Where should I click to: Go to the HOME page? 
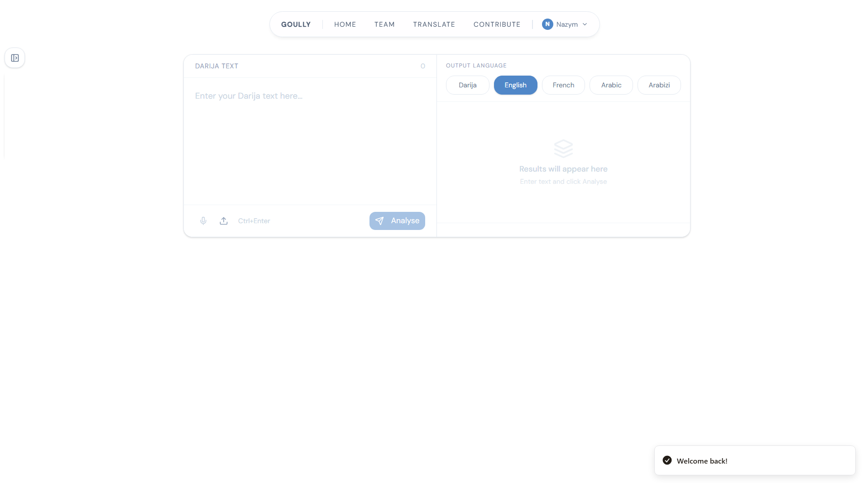tap(345, 24)
